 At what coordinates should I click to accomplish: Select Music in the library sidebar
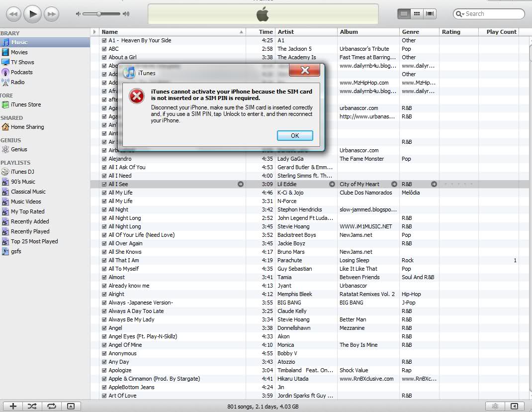point(45,42)
